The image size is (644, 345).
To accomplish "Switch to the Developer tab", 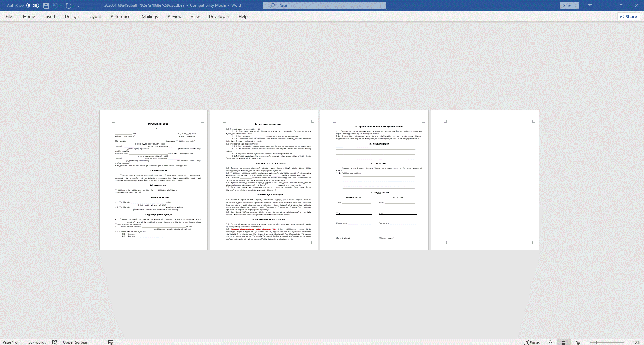I will pos(219,17).
